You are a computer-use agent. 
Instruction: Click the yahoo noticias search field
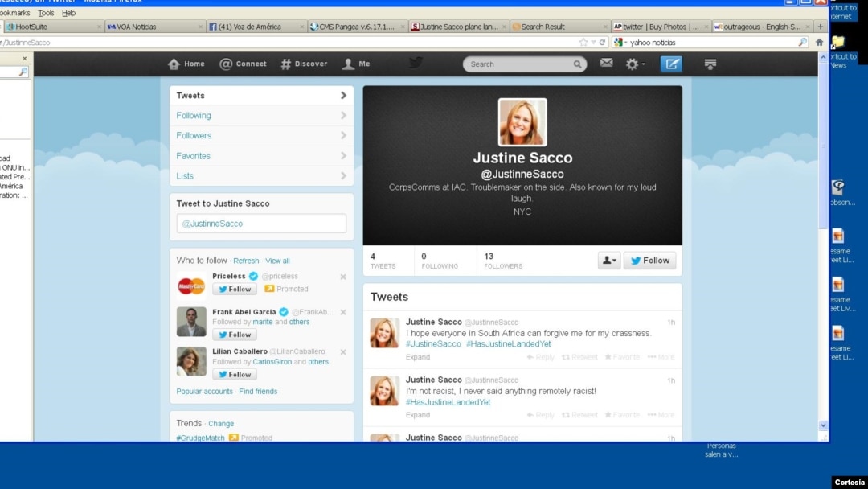pyautogui.click(x=711, y=42)
